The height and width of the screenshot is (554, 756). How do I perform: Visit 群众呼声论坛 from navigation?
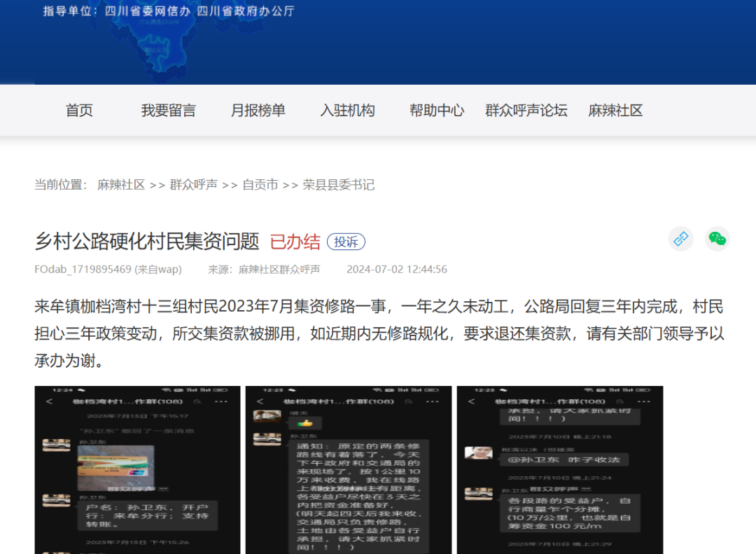pos(526,111)
